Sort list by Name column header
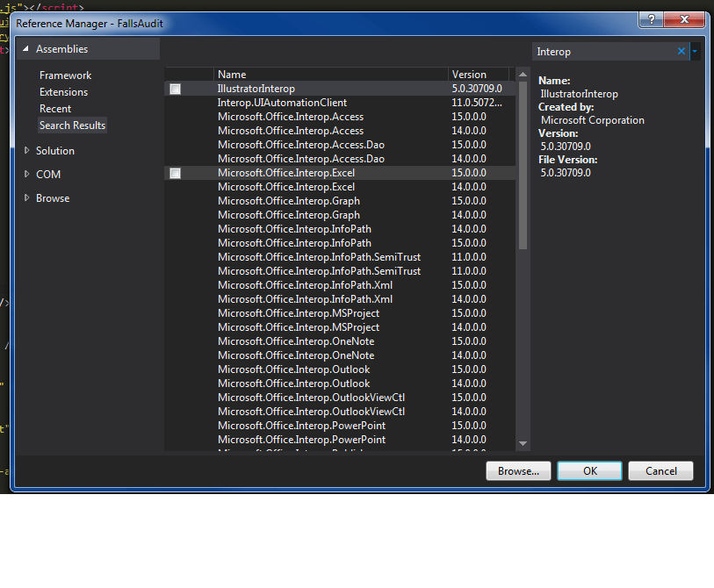714x588 pixels. click(331, 75)
